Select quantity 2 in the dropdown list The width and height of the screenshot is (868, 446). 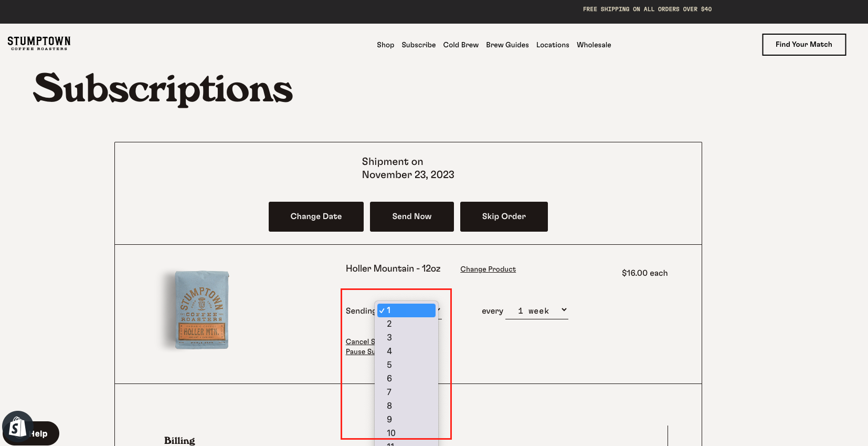[407, 324]
